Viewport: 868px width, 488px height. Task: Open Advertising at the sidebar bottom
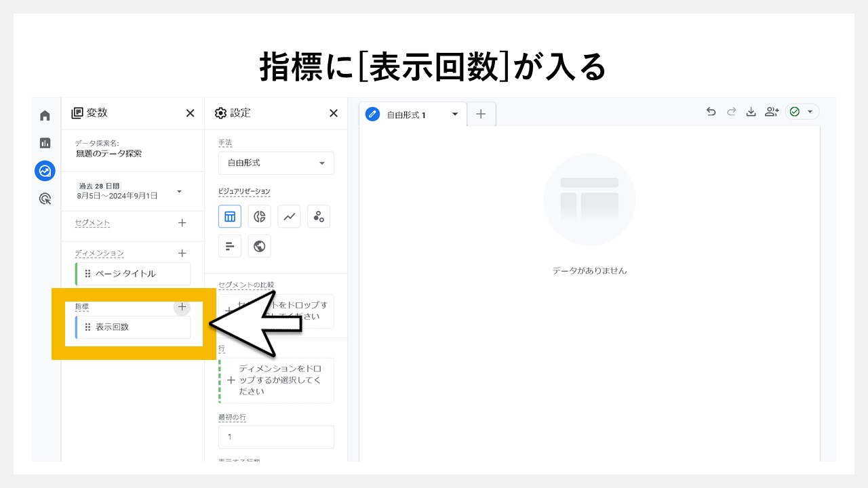coord(45,199)
